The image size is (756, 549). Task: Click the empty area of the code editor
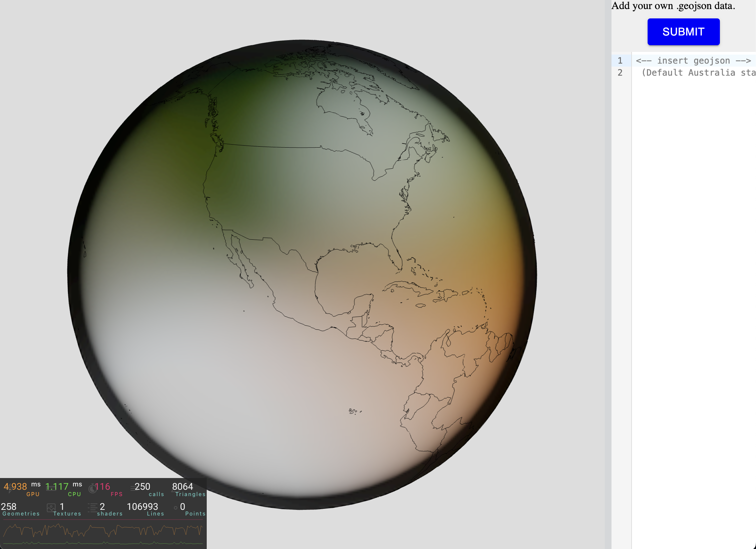pos(692,268)
